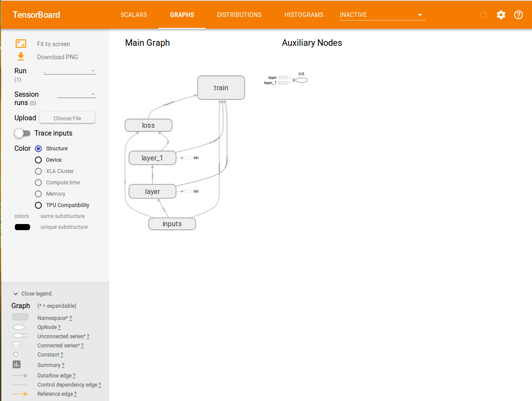Switch to the SCALARS tab
Viewport: 532px width, 401px height.
click(134, 15)
